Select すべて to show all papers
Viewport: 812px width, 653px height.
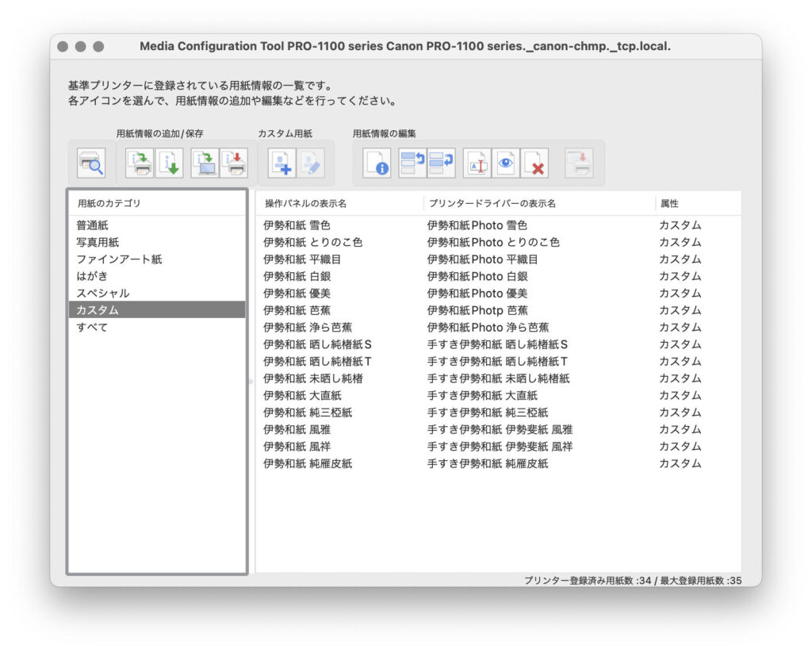[x=157, y=327]
